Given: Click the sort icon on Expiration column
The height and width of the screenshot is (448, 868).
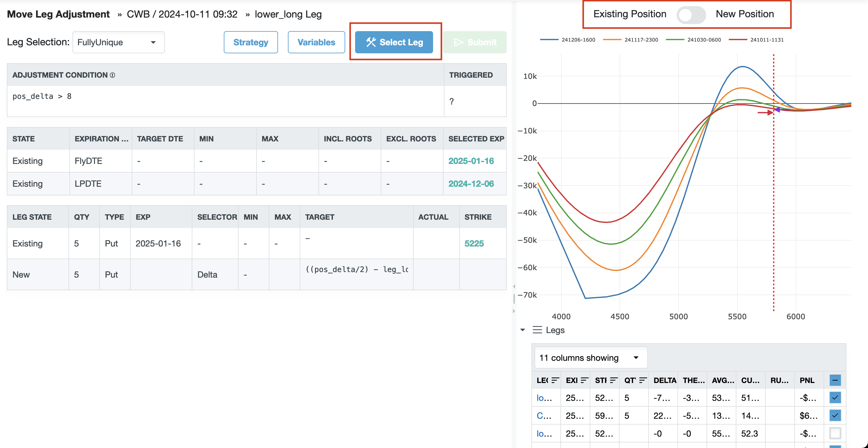Looking at the screenshot, I should click(x=584, y=380).
